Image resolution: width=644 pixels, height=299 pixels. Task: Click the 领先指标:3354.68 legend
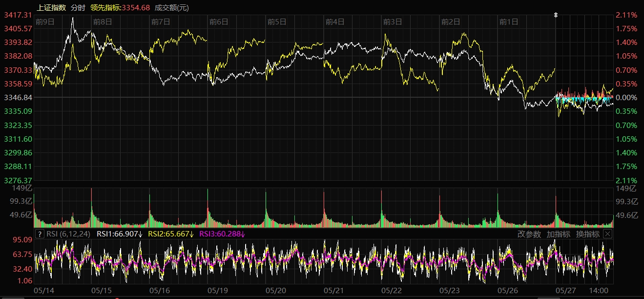[x=120, y=7]
